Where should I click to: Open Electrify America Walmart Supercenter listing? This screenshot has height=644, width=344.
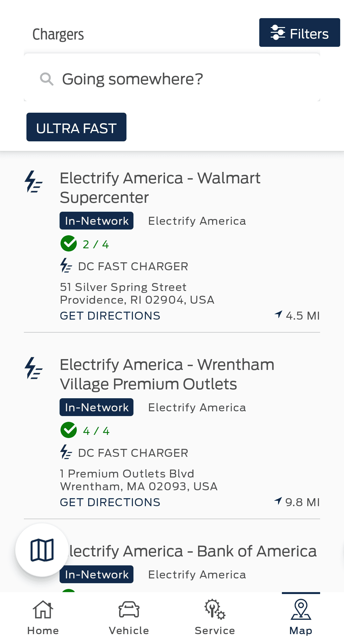pos(160,188)
